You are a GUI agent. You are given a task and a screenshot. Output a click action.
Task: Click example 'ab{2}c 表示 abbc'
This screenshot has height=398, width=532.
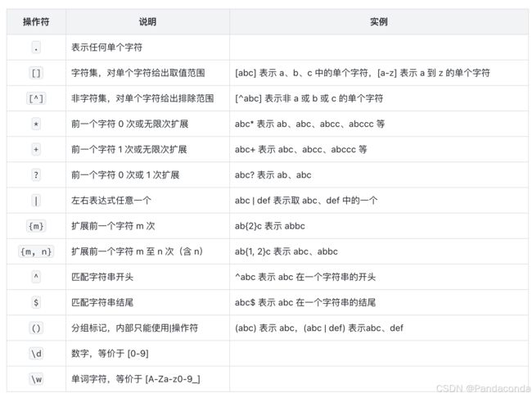click(x=270, y=226)
